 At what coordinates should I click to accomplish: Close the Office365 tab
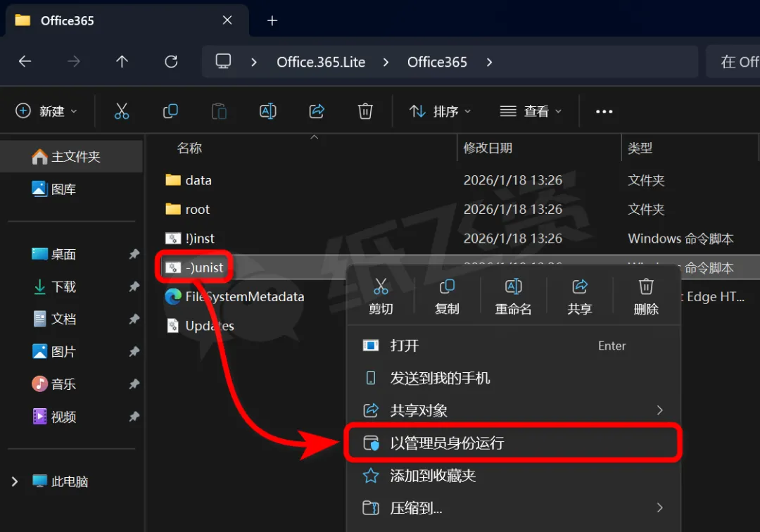pyautogui.click(x=227, y=20)
